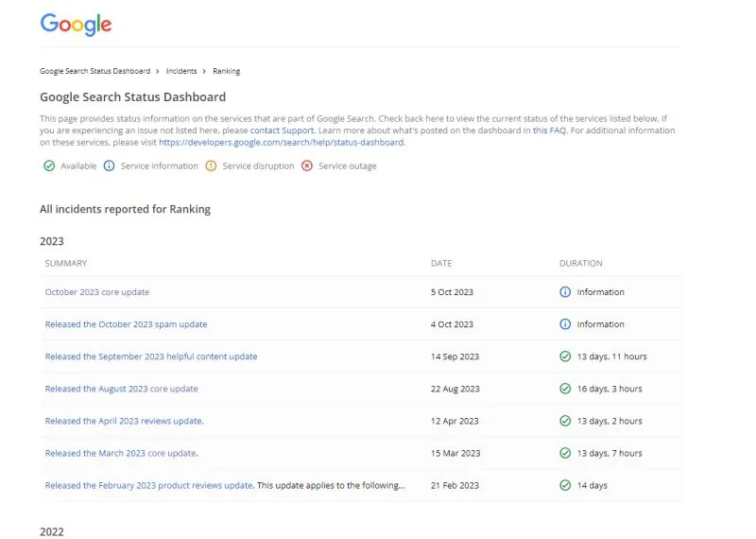Click green check icon next to 13 days, 2 hours
Screen dimensions: 756x539
565,421
